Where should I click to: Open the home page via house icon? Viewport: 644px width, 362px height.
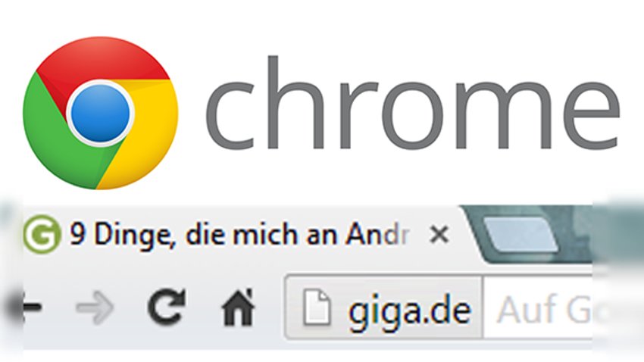[238, 307]
